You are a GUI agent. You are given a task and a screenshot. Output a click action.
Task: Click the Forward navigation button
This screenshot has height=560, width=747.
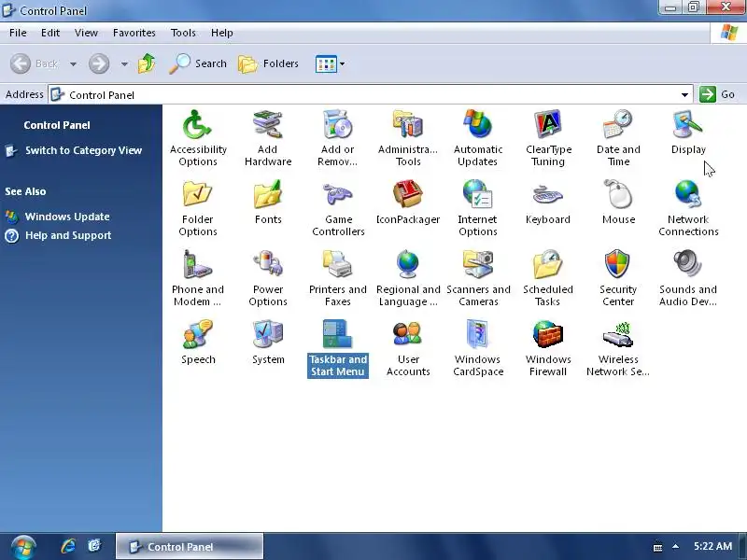[99, 63]
